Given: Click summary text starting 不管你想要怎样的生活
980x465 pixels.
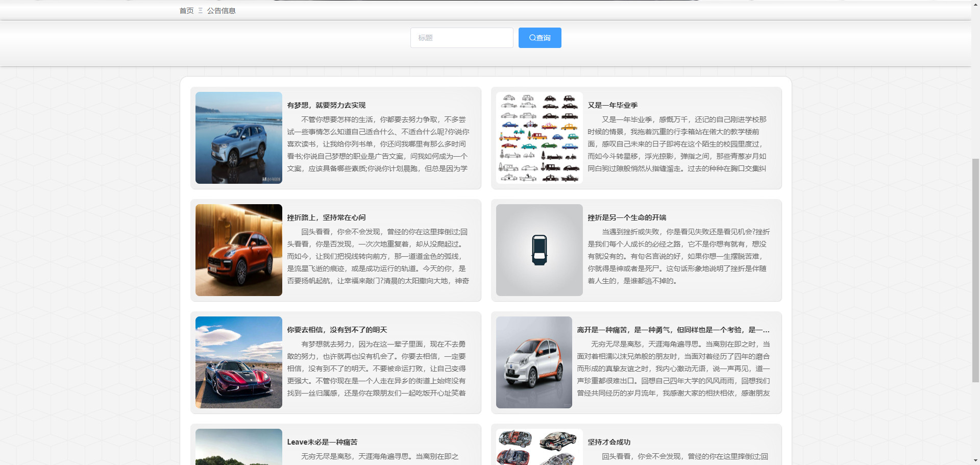Looking at the screenshot, I should [378, 144].
